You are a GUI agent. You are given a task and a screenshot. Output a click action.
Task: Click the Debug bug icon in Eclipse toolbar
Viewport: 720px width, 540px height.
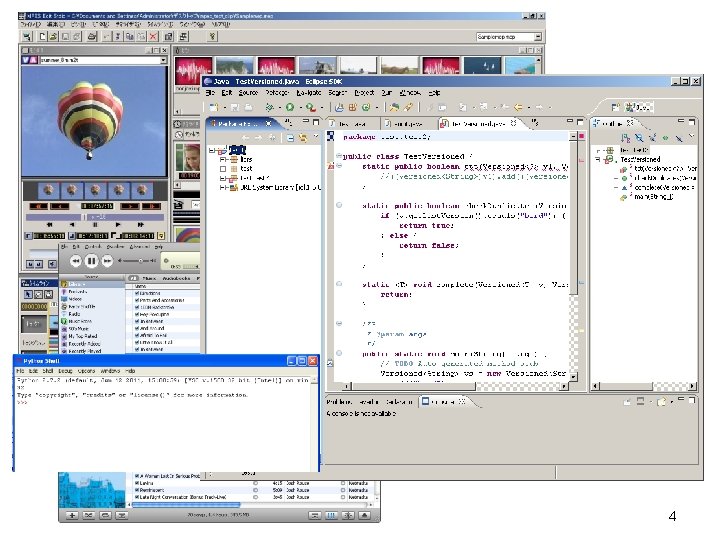click(268, 107)
